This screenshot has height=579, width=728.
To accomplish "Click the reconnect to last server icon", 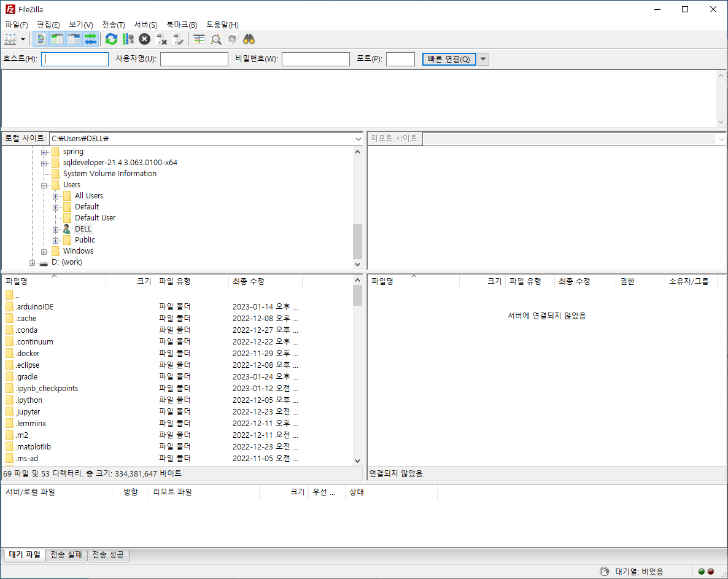I will click(178, 39).
